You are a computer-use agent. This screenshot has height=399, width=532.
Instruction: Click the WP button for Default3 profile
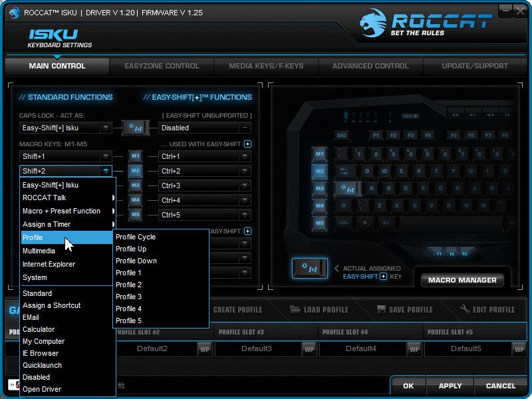309,348
